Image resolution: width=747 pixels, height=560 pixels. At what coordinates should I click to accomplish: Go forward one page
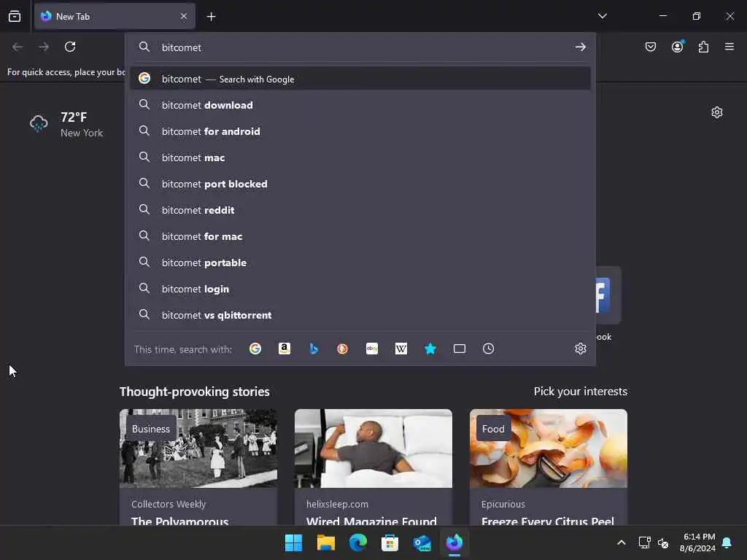pyautogui.click(x=44, y=47)
